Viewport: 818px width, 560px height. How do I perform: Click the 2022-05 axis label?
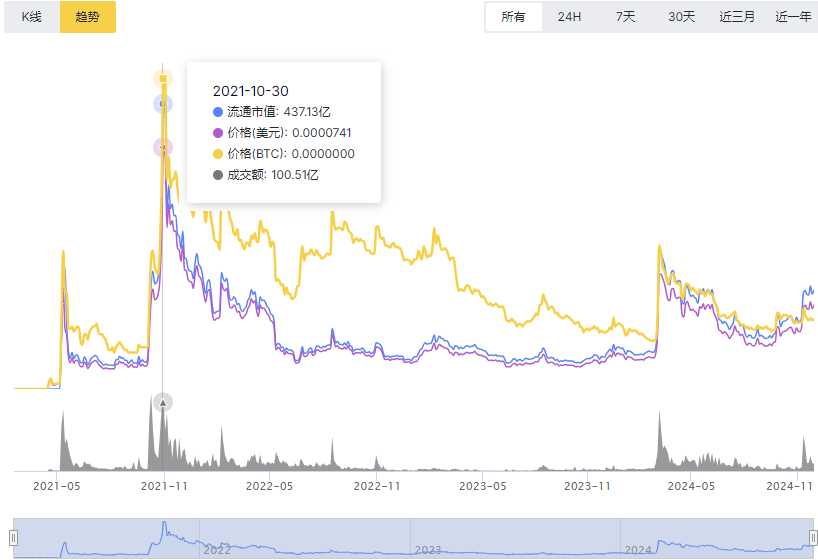(x=269, y=486)
